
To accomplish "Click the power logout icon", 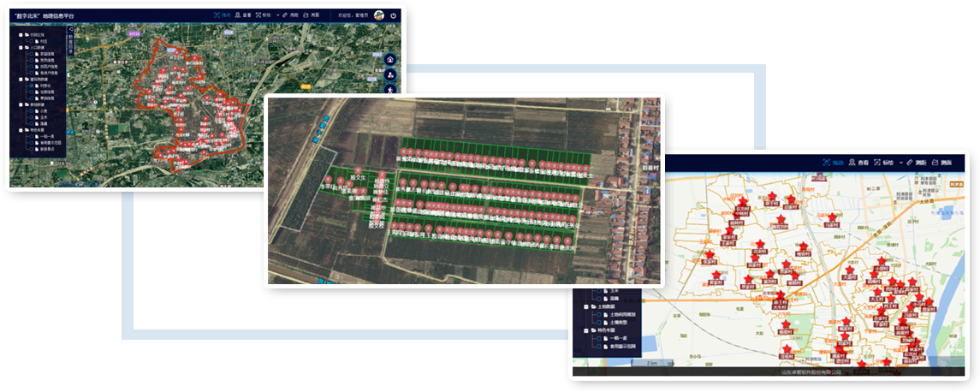I will [394, 15].
